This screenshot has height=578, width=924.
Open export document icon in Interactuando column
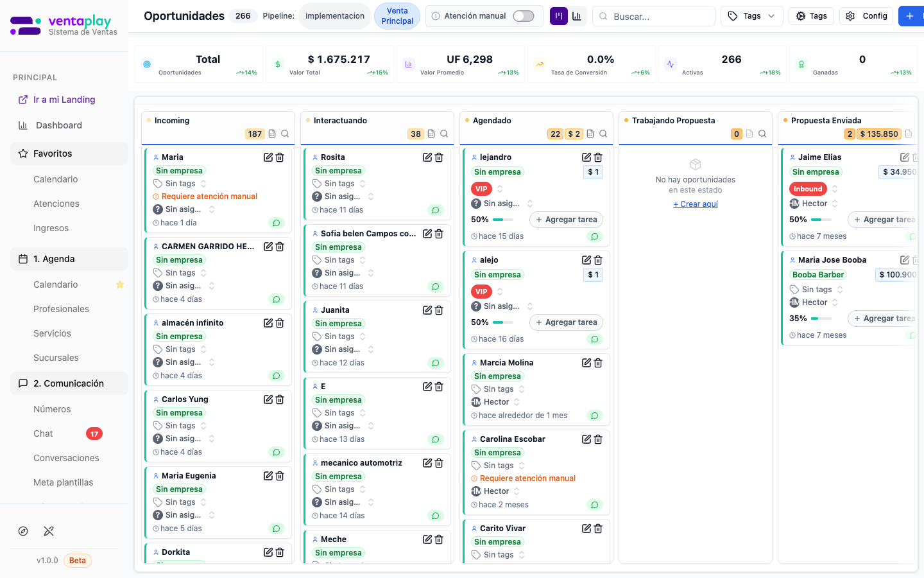click(431, 134)
